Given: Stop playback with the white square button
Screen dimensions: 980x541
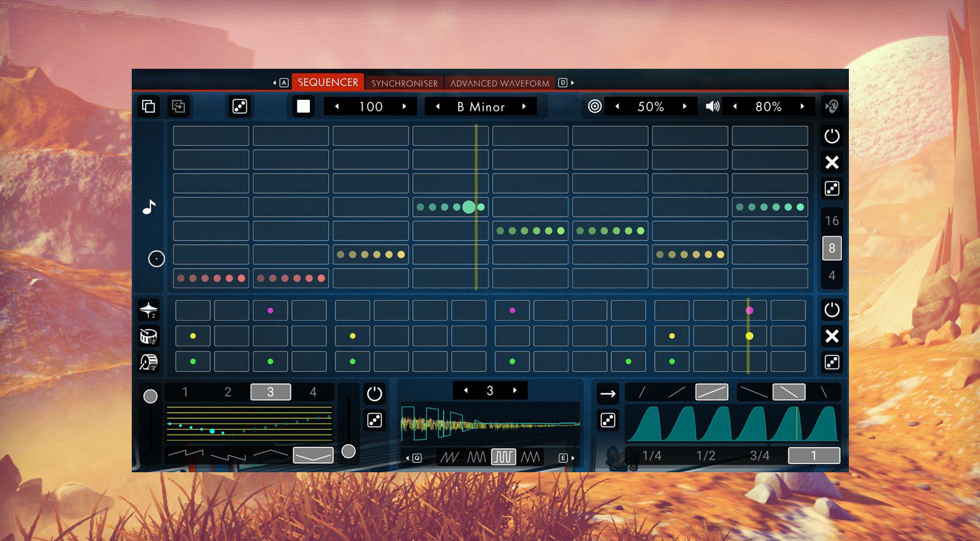Looking at the screenshot, I should point(304,106).
